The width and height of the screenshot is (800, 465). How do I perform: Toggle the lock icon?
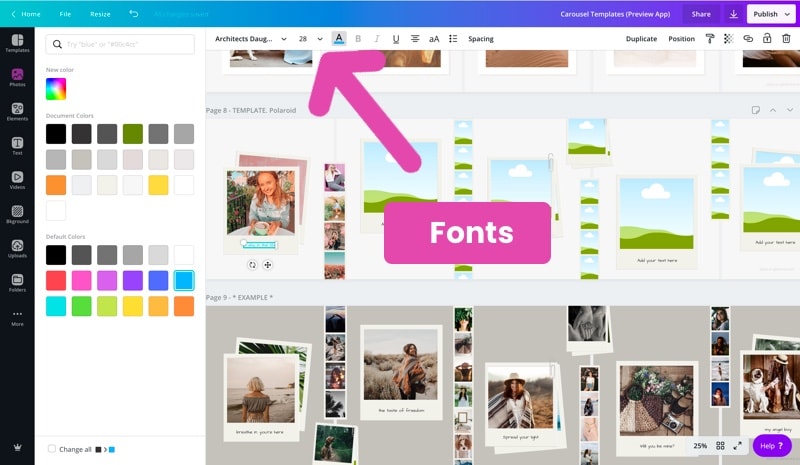coord(767,38)
